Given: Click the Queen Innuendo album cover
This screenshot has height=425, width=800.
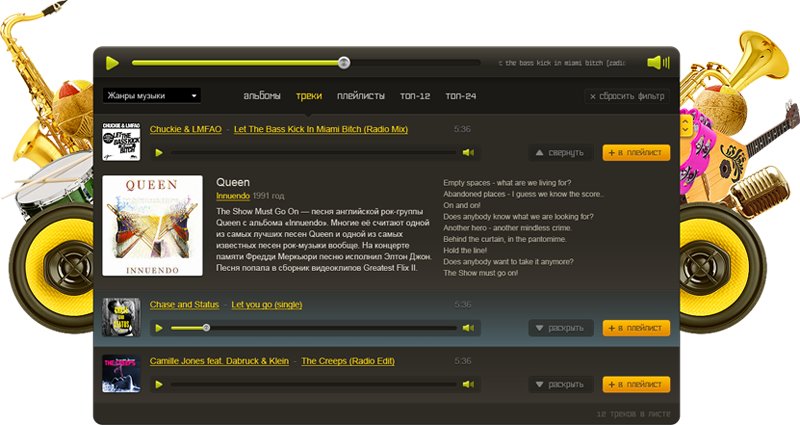Looking at the screenshot, I should [152, 225].
